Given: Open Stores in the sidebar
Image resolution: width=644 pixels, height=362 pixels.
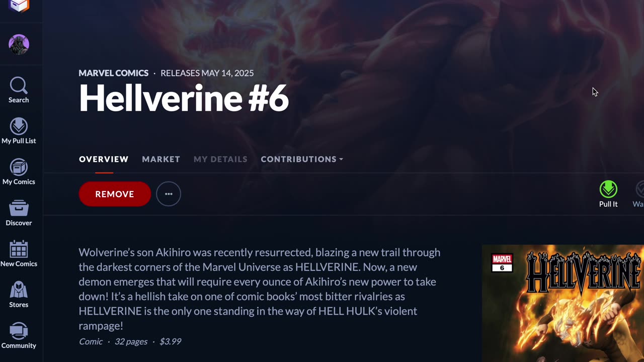Looking at the screenshot, I should 19,295.
